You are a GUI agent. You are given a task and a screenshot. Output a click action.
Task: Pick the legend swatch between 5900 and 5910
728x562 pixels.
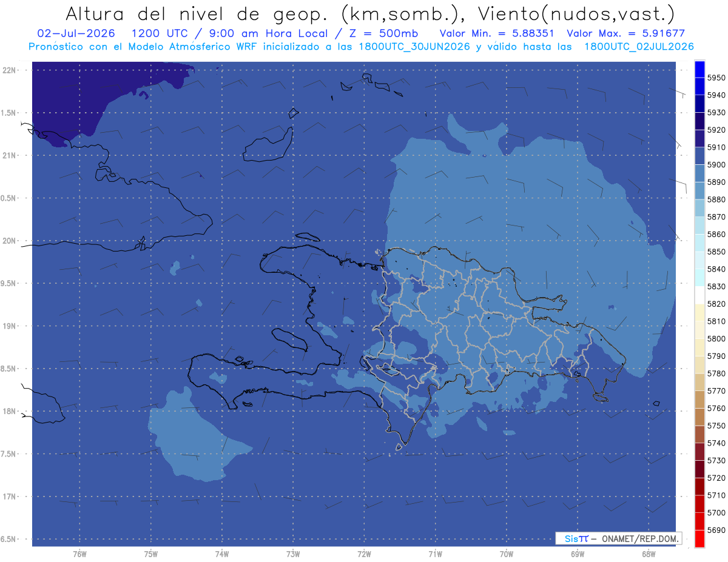tap(699, 156)
